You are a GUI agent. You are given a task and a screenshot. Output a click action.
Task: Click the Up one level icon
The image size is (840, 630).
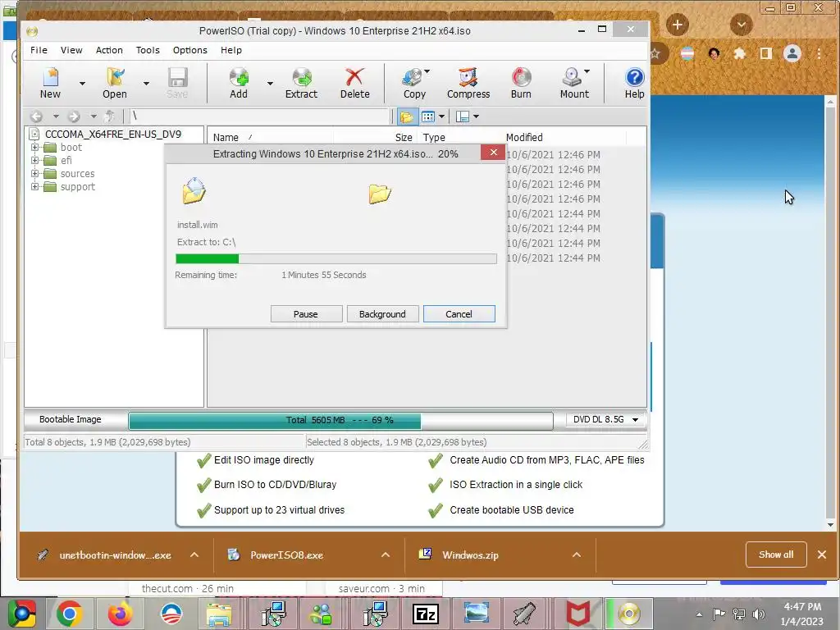click(x=109, y=116)
